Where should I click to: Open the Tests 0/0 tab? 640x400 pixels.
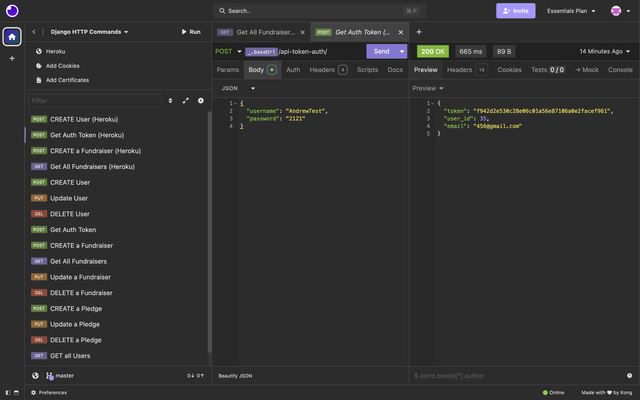click(x=548, y=70)
